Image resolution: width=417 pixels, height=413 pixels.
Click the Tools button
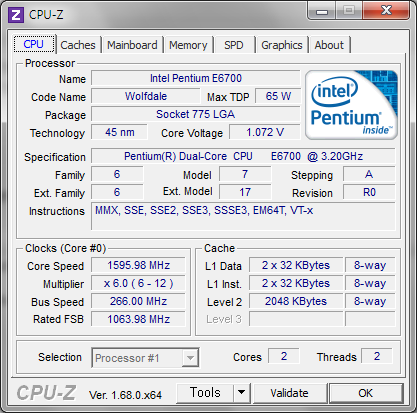(x=205, y=393)
